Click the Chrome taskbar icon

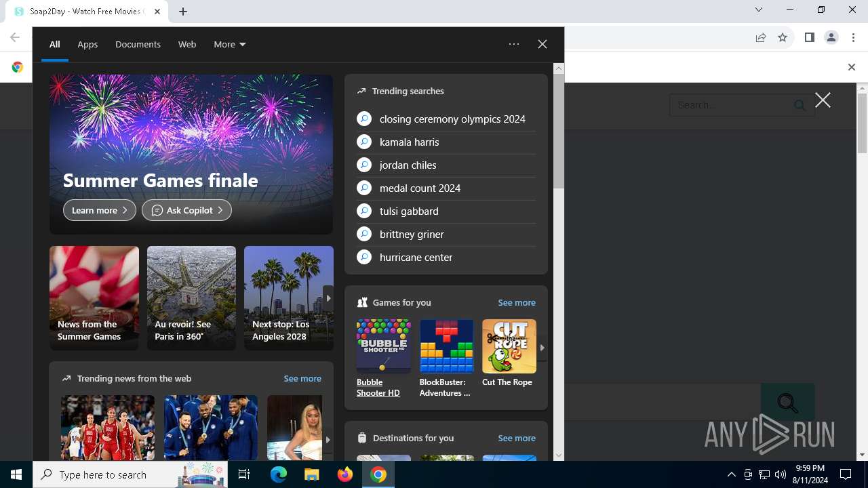[378, 474]
